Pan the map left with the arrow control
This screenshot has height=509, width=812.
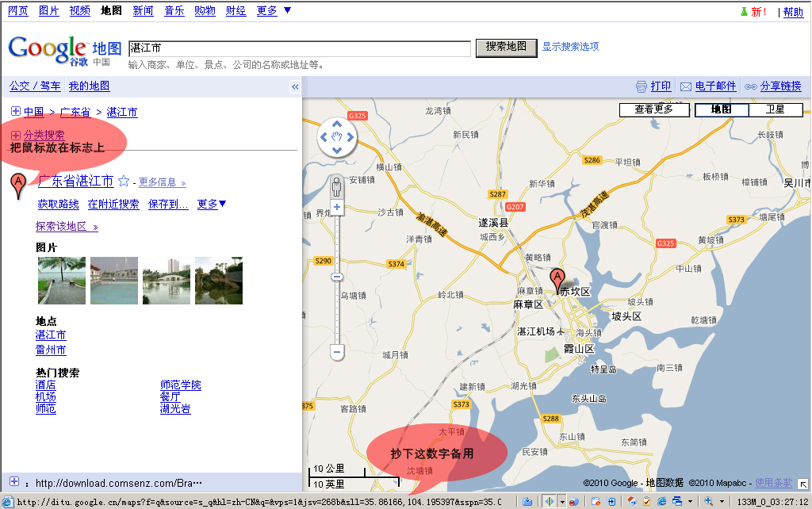click(324, 137)
